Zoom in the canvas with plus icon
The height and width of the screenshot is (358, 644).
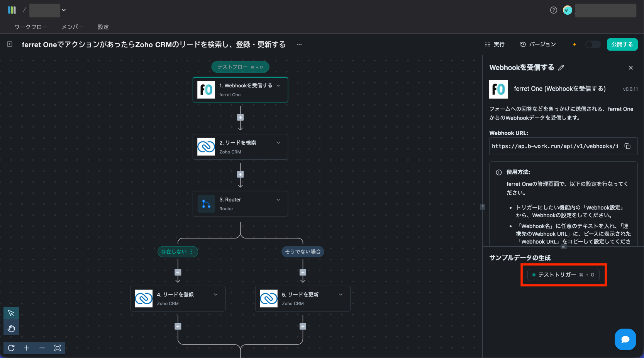pyautogui.click(x=27, y=348)
